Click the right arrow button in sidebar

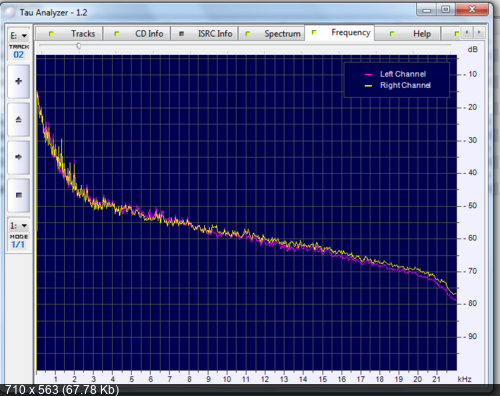[19, 157]
